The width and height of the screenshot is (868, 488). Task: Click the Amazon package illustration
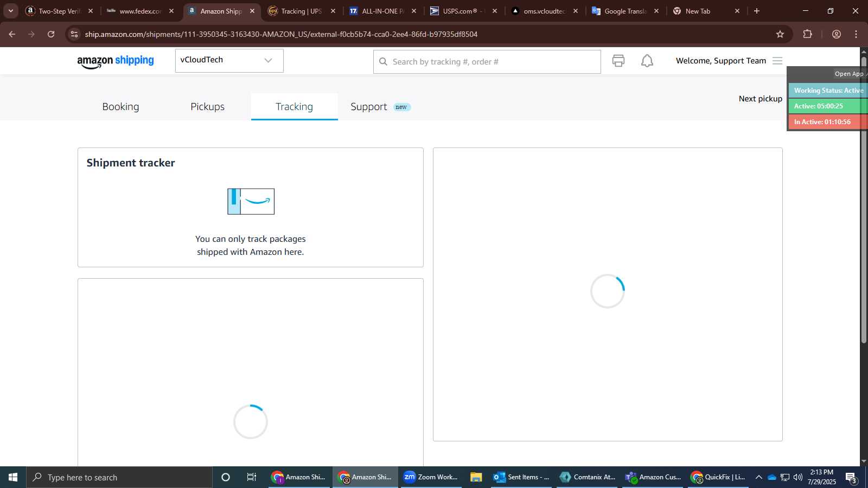pyautogui.click(x=251, y=201)
